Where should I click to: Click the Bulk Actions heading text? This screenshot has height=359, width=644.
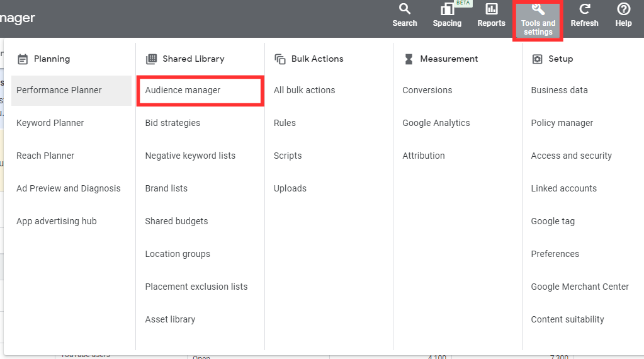pyautogui.click(x=317, y=59)
